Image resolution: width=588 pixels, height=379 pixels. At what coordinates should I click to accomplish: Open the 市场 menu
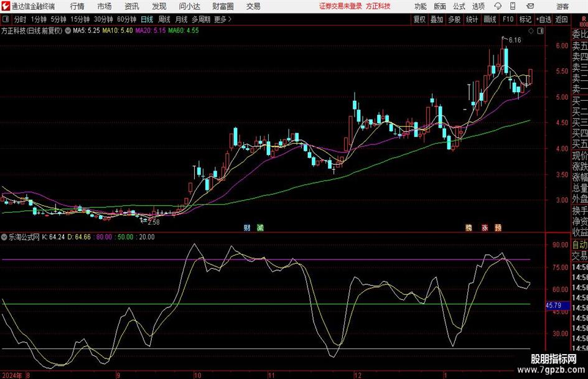105,6
